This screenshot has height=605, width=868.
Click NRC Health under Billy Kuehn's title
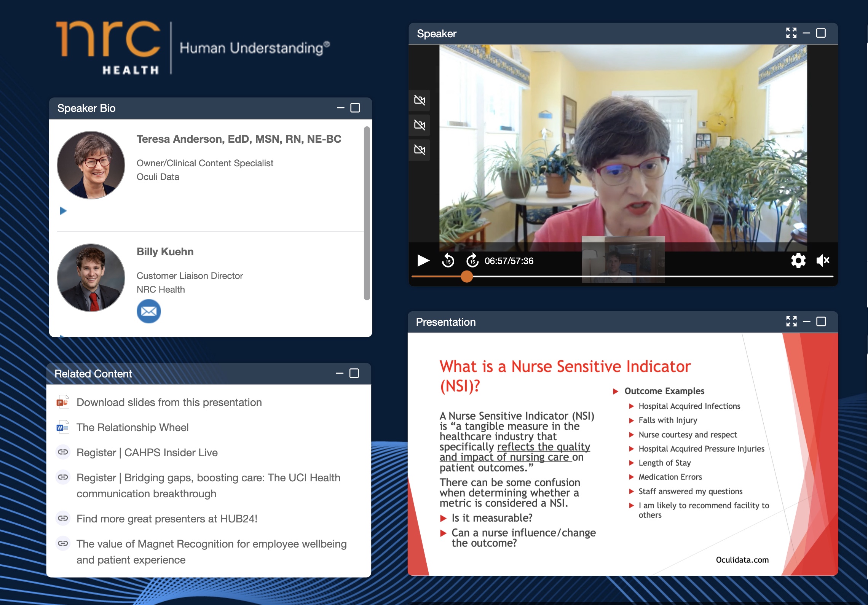click(161, 290)
